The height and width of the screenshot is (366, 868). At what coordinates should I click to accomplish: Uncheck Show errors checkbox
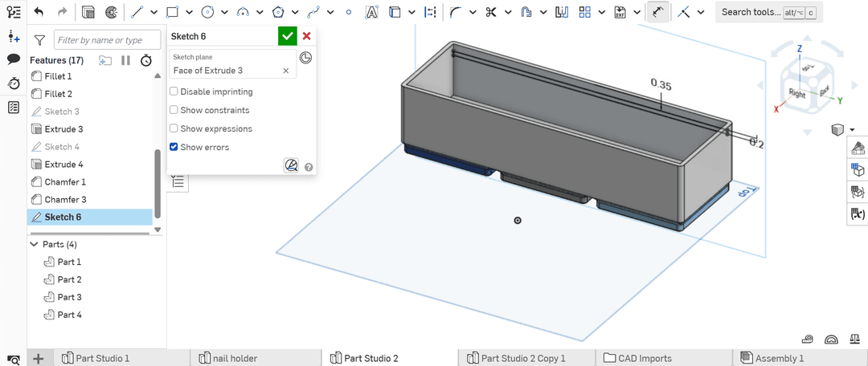coord(174,147)
